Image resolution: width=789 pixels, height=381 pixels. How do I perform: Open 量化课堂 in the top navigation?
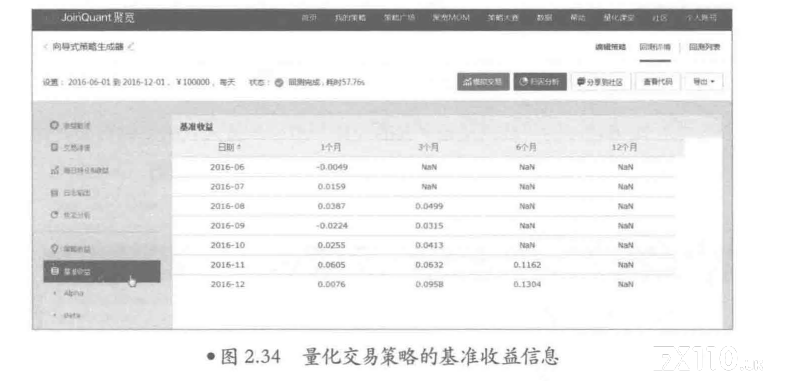[x=619, y=18]
